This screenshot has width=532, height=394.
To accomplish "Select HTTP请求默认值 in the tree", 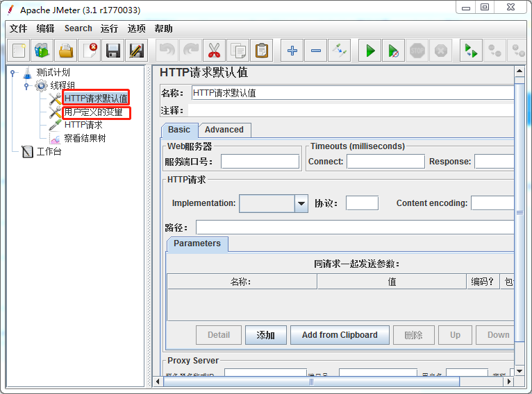I will coord(96,98).
